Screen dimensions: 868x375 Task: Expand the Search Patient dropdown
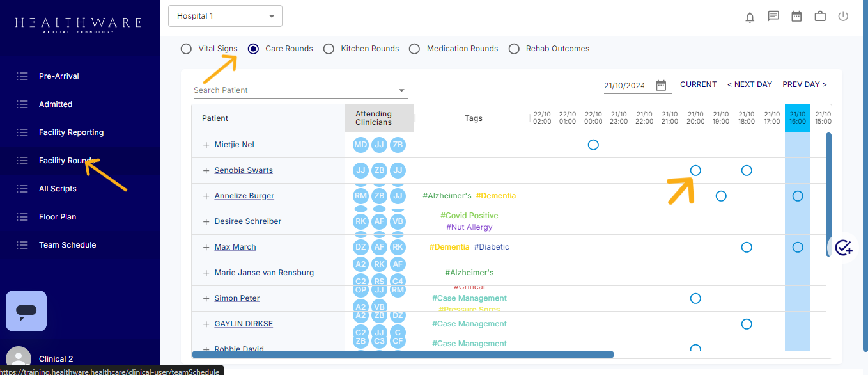(402, 90)
